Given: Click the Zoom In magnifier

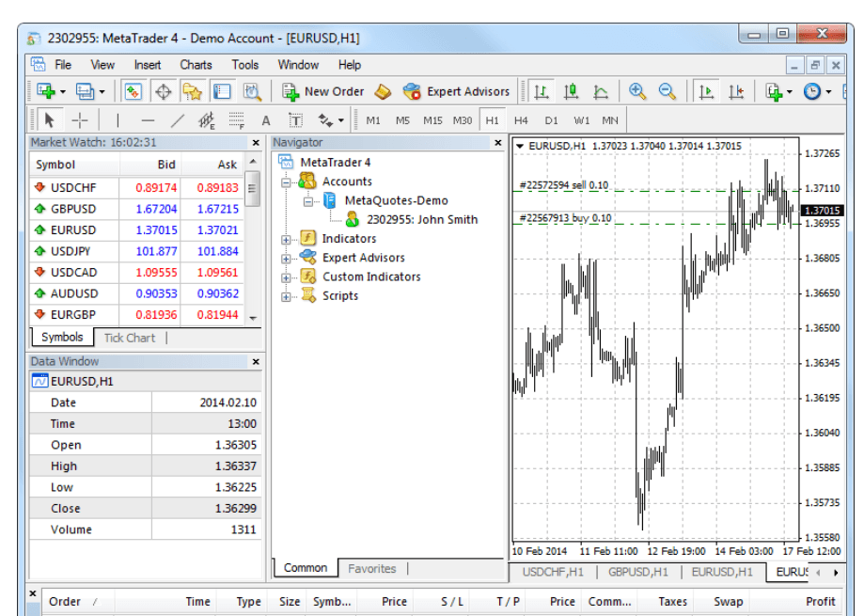Looking at the screenshot, I should tap(637, 91).
